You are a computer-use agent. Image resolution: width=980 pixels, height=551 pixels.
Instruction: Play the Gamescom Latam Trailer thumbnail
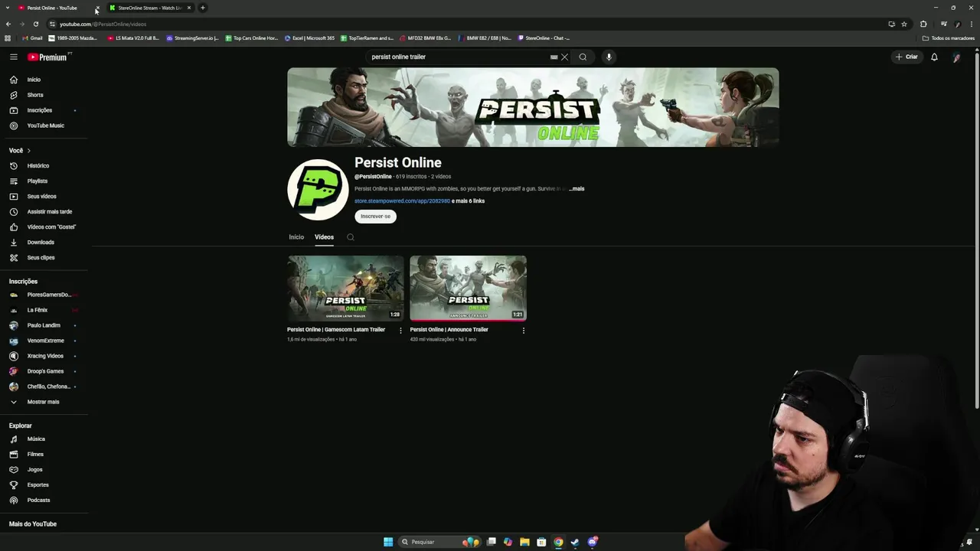tap(345, 289)
